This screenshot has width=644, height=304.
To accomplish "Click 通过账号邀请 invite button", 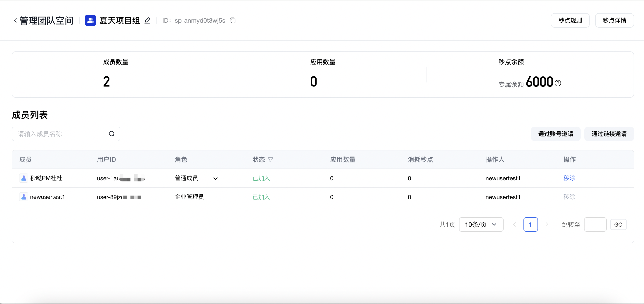I will tap(556, 134).
